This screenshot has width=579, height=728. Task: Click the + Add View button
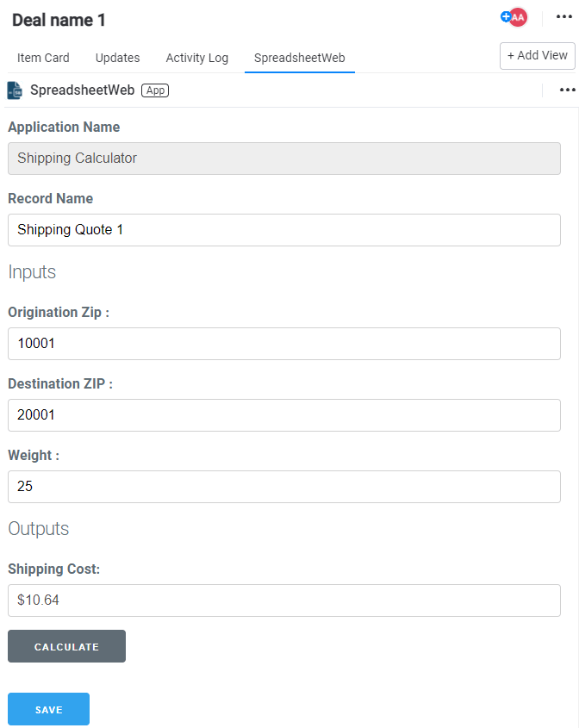(x=537, y=56)
